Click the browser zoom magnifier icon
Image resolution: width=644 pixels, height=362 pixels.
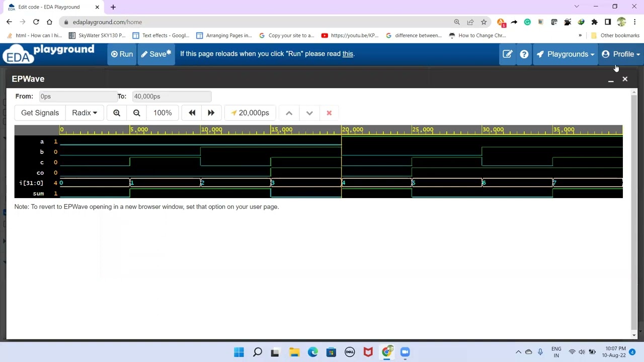tap(457, 22)
